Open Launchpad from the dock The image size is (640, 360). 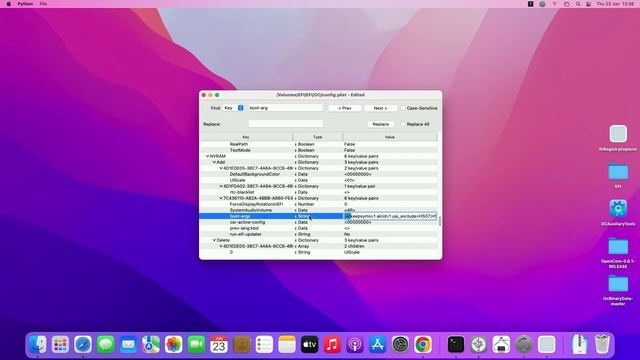point(60,344)
